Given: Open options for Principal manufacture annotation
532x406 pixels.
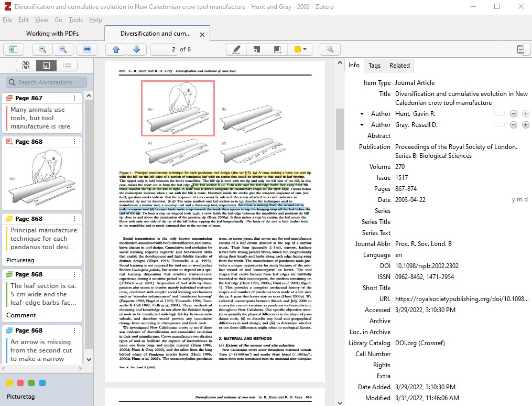Looking at the screenshot, I should pos(74,219).
